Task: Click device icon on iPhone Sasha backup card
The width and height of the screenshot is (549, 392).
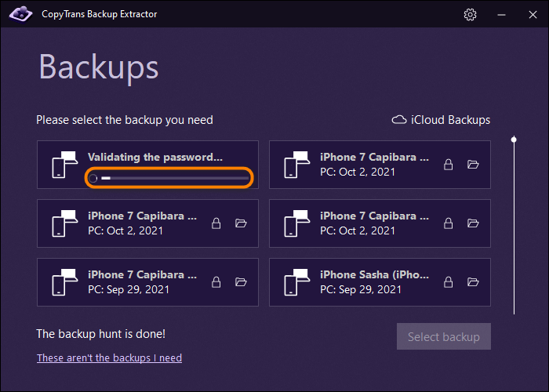Action: [x=297, y=282]
